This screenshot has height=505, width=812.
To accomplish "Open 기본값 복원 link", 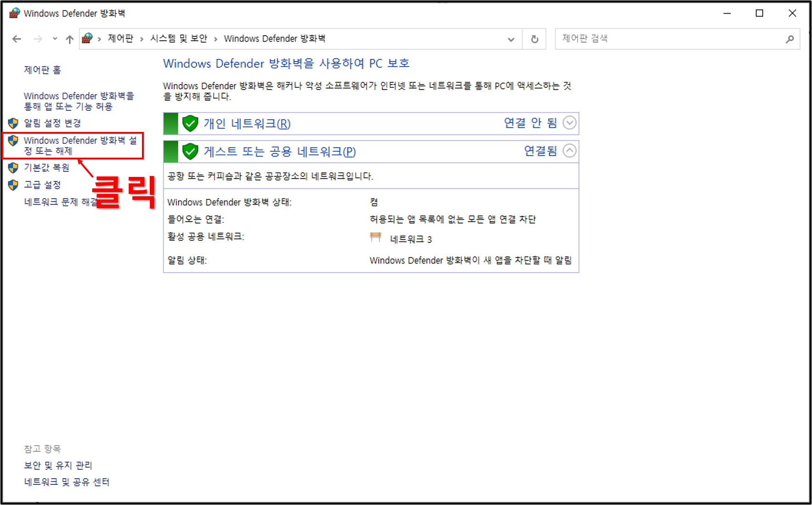I will coord(46,168).
